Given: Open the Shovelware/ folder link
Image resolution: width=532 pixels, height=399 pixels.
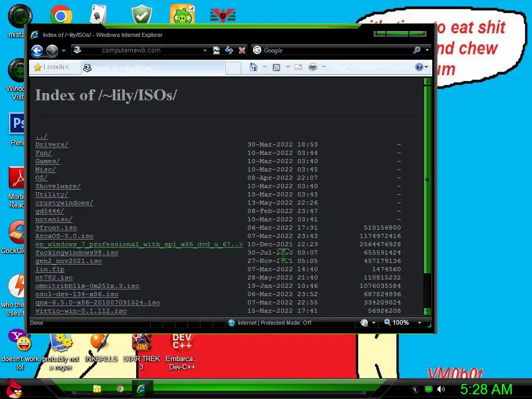Looking at the screenshot, I should (x=58, y=187).
